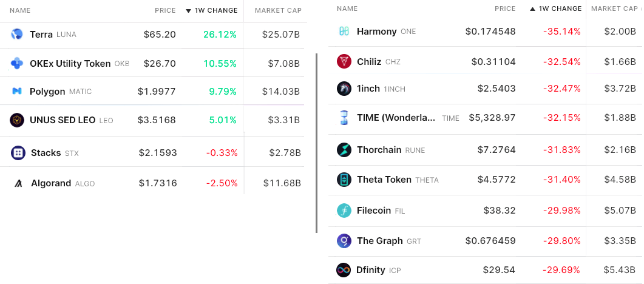Click the 1inch coin icon
644x284 pixels.
344,89
